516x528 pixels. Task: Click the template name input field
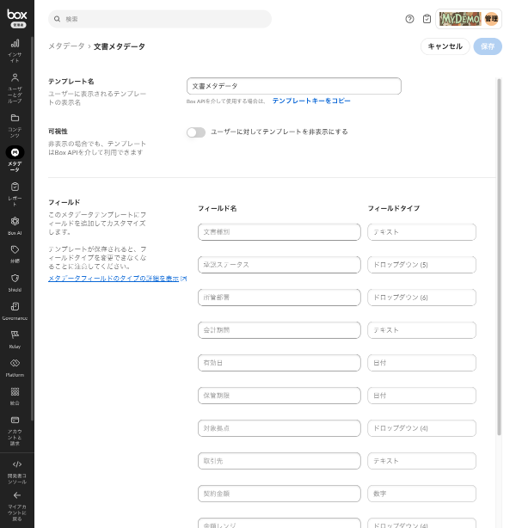pyautogui.click(x=294, y=86)
